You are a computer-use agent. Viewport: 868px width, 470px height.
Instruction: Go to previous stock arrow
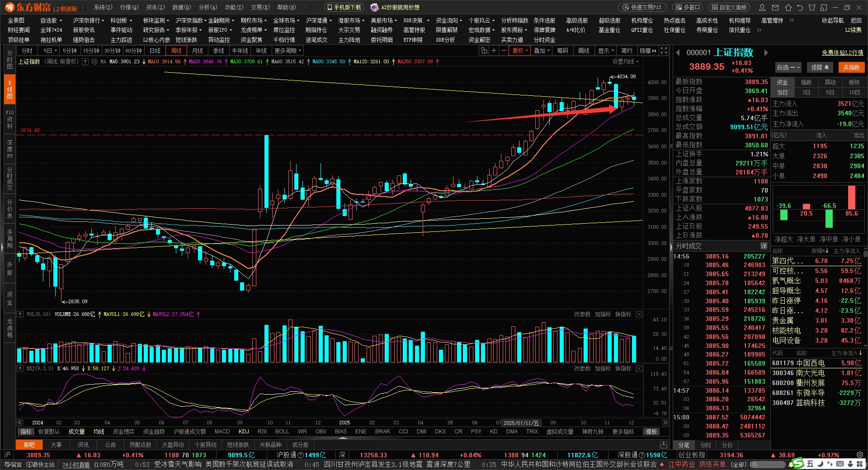(x=678, y=53)
